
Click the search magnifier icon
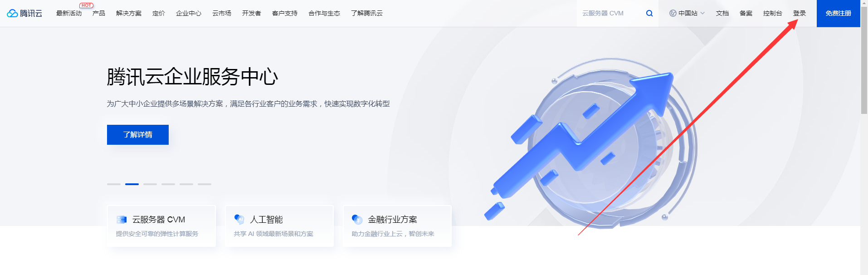(649, 13)
